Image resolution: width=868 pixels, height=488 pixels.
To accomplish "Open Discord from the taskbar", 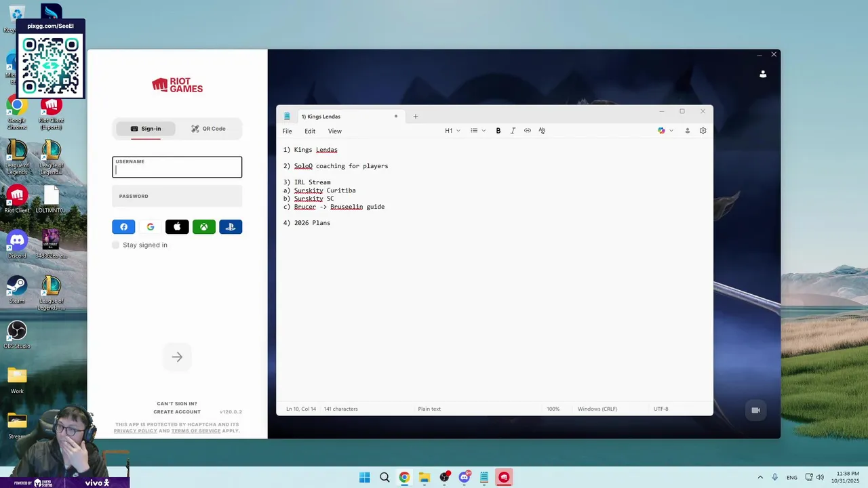I will [465, 477].
